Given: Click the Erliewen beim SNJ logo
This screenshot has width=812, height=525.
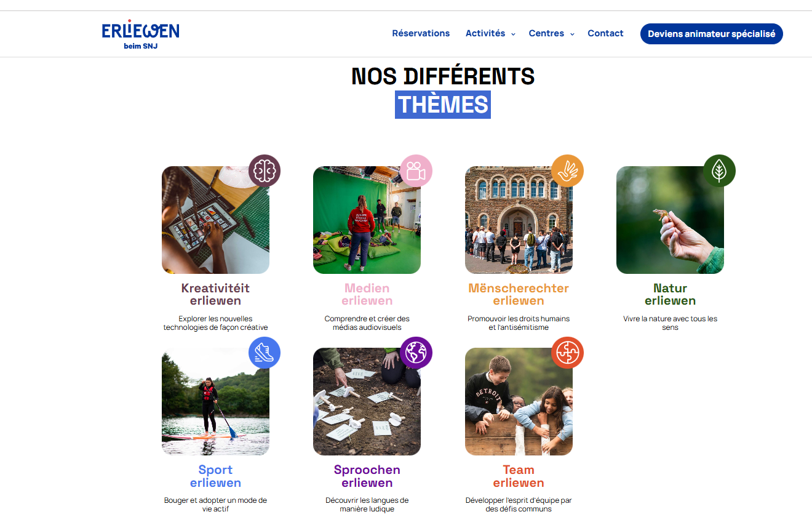Looking at the screenshot, I should click(x=141, y=34).
